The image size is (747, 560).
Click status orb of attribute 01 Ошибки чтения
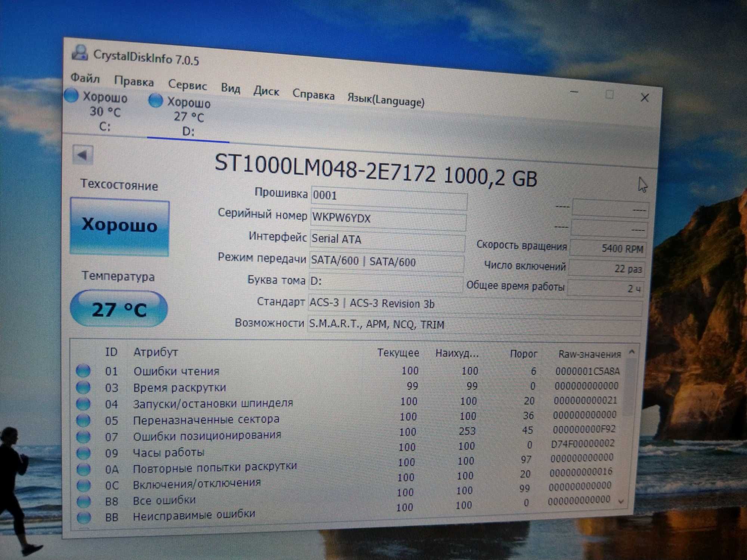83,371
